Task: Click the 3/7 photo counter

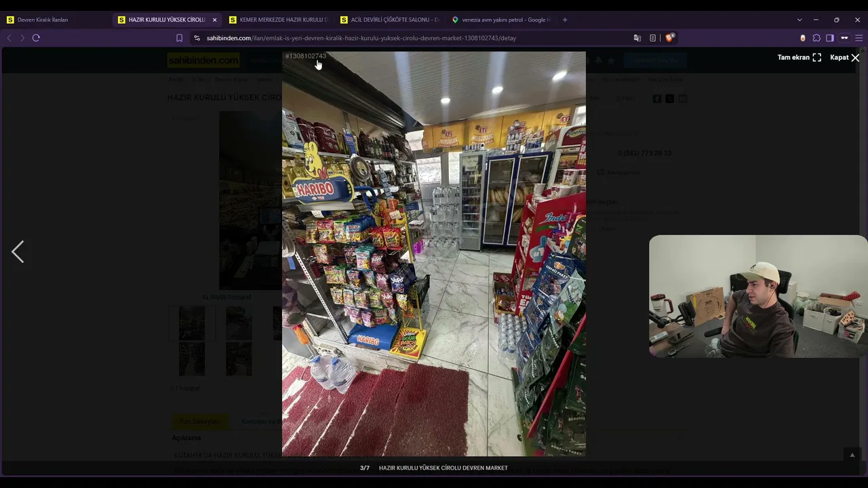Action: [365, 468]
